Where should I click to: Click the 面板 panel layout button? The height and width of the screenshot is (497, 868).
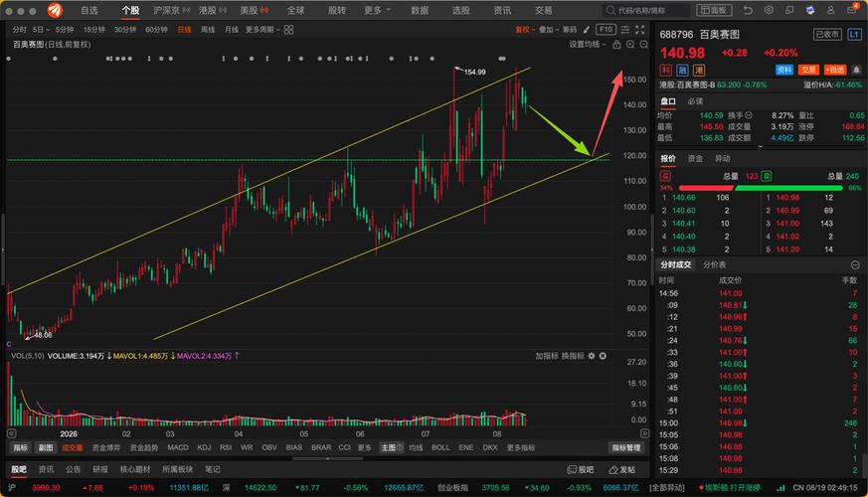(714, 10)
